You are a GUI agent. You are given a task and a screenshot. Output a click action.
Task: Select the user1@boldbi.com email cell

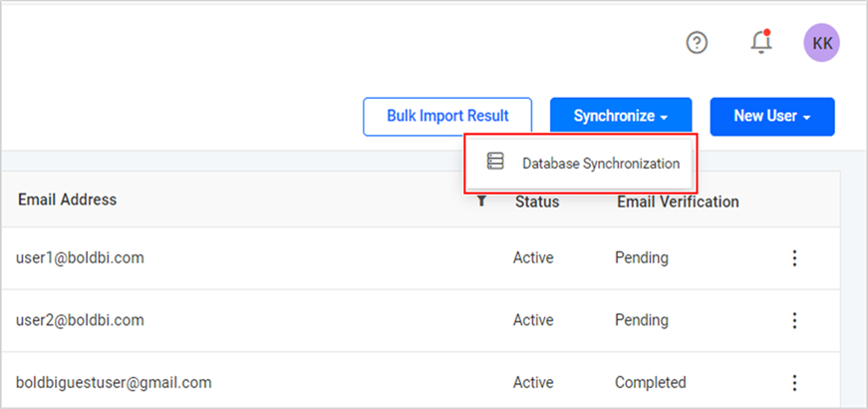pos(80,257)
